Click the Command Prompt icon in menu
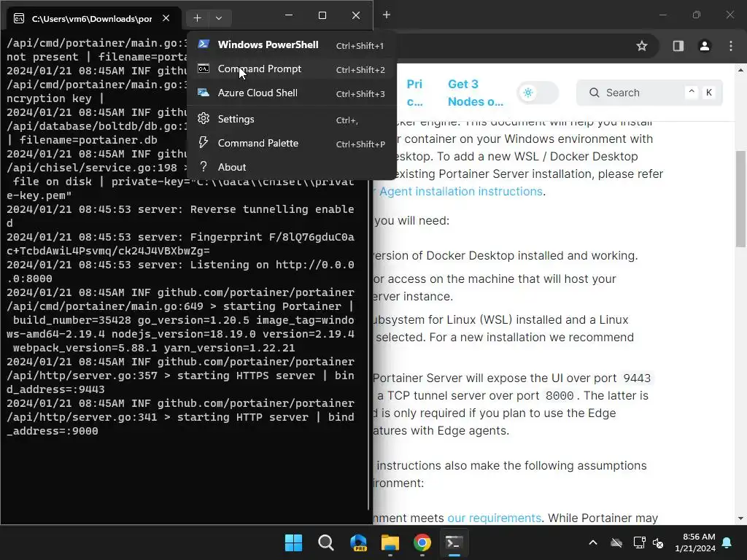 coord(204,69)
